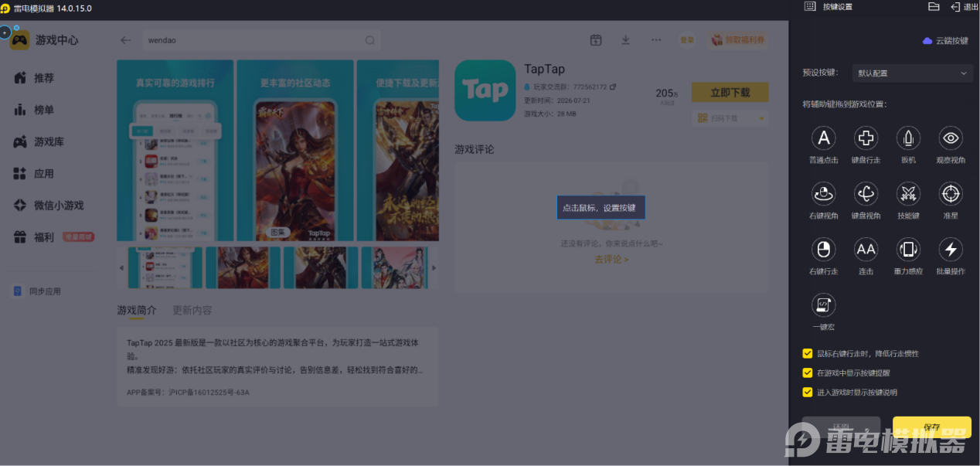Open the downloads icon in toolbar
Screen dimensions: 980x466
tap(626, 40)
